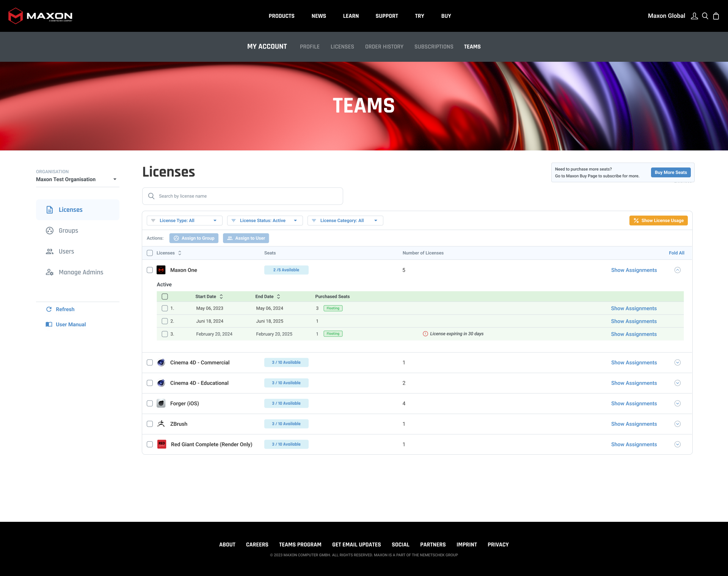Open the Maxon Test Organisation dropdown
Screen dimensions: 728x576
point(77,179)
